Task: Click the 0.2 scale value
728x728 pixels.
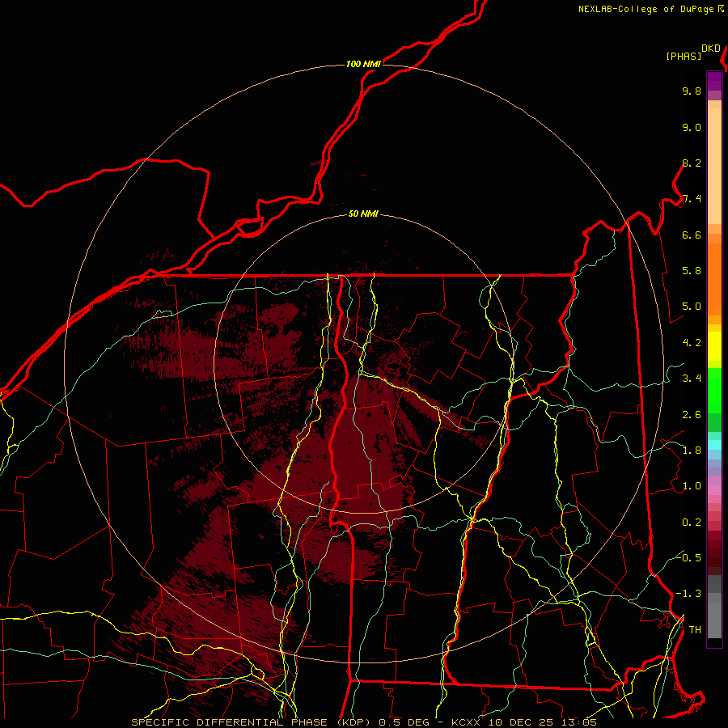Action: 692,523
